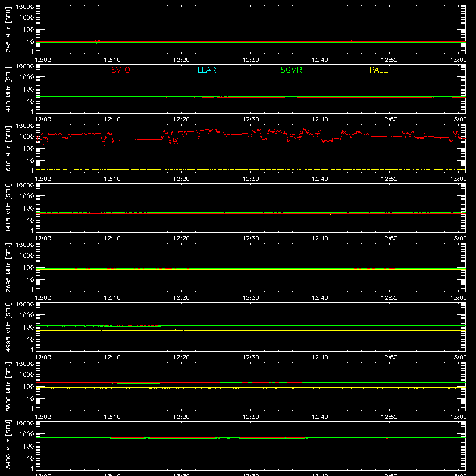Viewport: 476px width, 476px height.
Task: Click 12:20 tick label under 4995 MHz panel
Action: pos(181,358)
